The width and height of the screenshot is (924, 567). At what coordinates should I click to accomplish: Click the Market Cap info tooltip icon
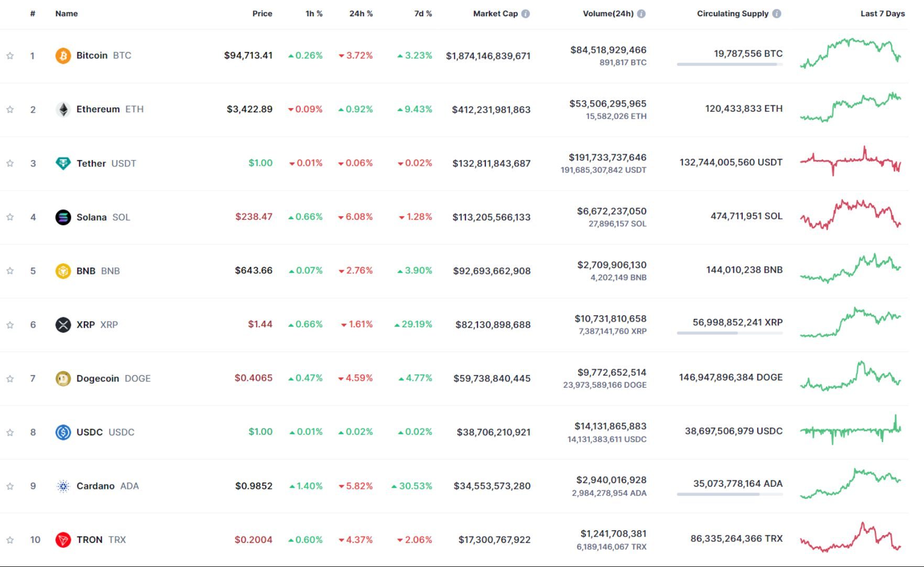[x=525, y=14]
